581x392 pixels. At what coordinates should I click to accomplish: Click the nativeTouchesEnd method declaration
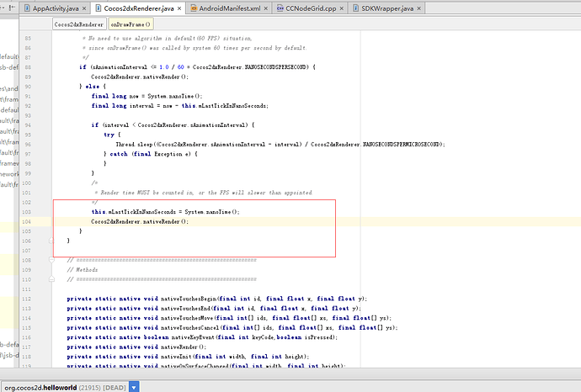point(214,309)
